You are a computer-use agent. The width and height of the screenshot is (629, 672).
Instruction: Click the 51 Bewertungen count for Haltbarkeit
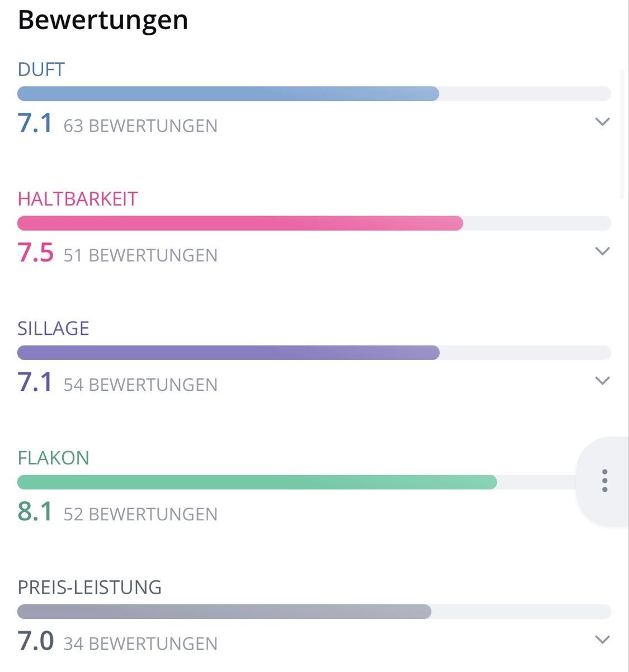tap(140, 255)
